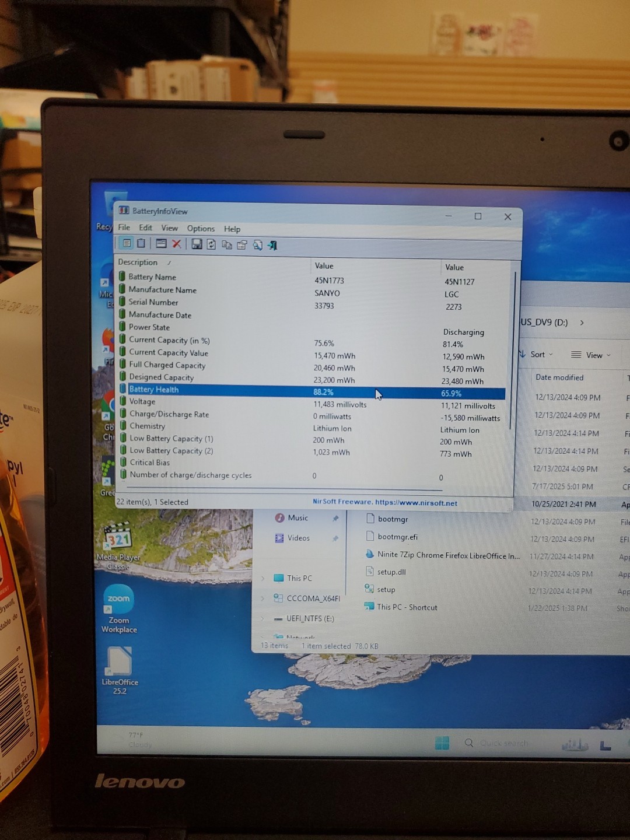Select UEFI_NTFS (E:) in navigation pane
Screen dimensions: 630x840
coord(303,618)
